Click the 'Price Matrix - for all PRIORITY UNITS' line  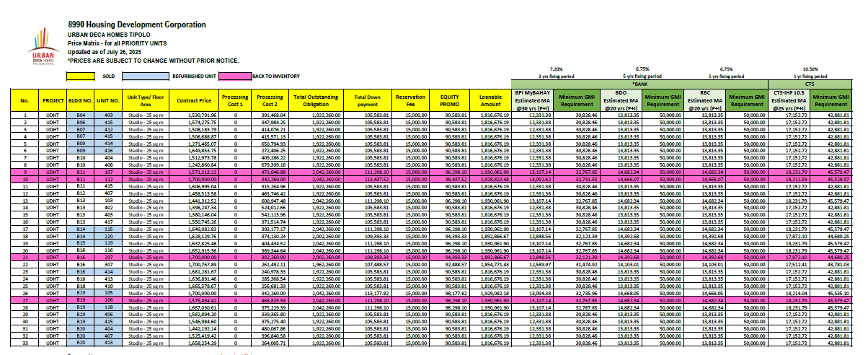point(118,43)
